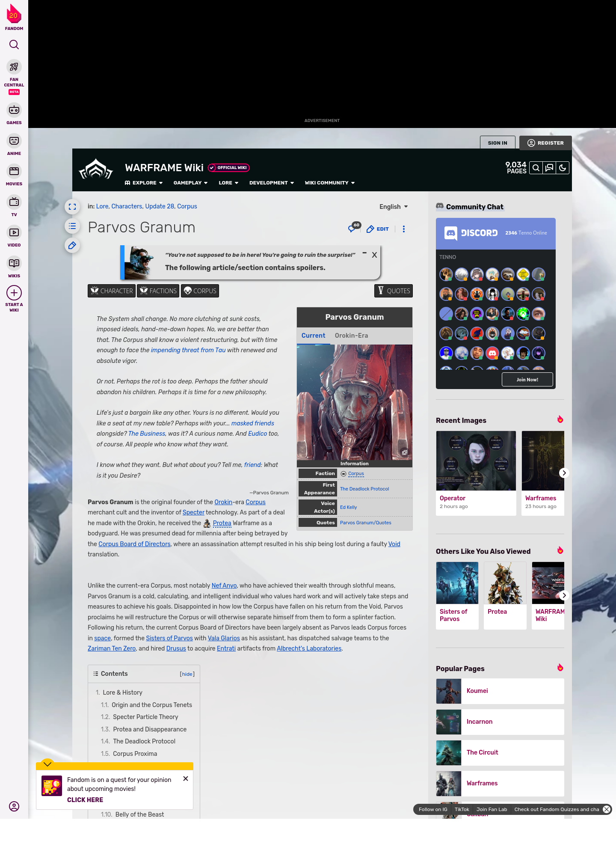Open the table of contents list icon
616x856 pixels.
(x=72, y=226)
